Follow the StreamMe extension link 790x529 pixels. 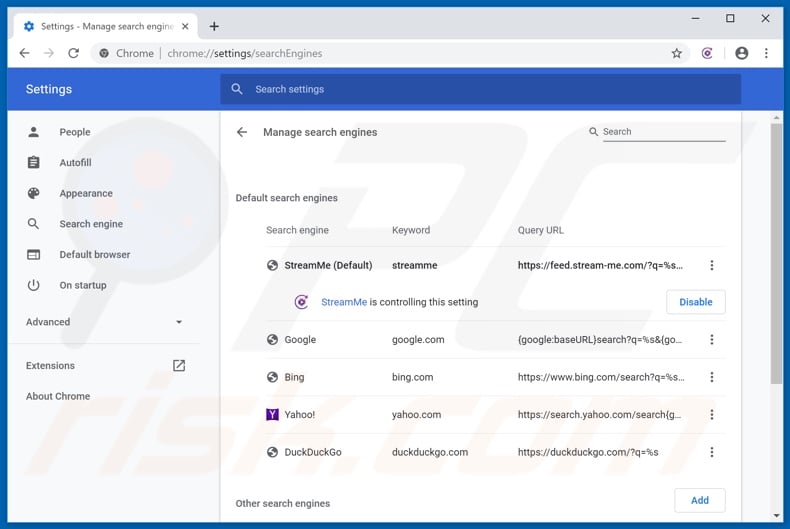(344, 302)
